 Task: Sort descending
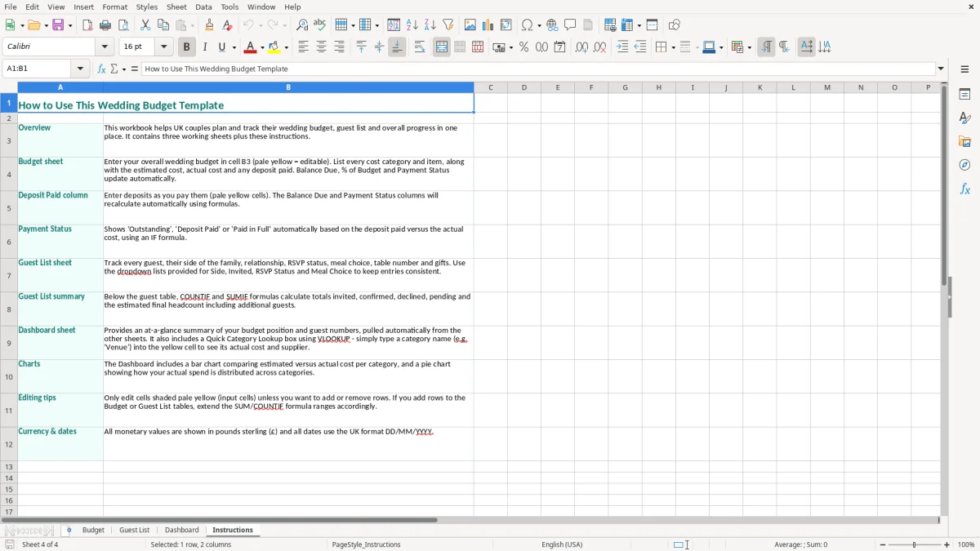pyautogui.click(x=430, y=25)
